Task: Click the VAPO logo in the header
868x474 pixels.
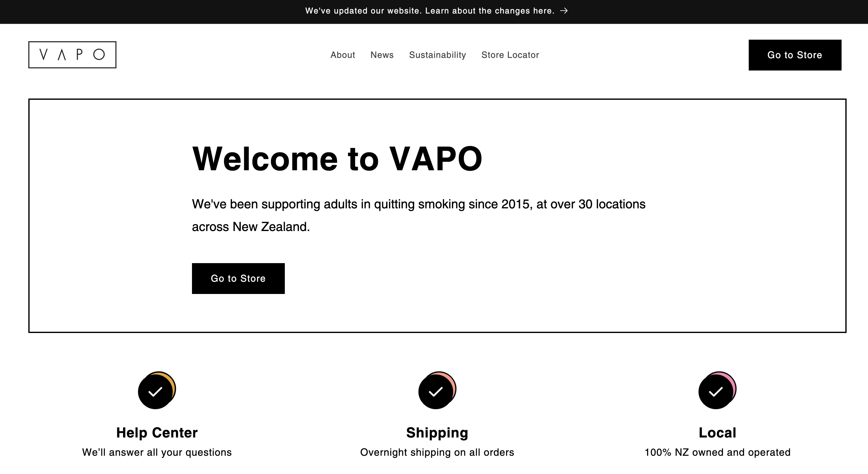Action: coord(72,54)
